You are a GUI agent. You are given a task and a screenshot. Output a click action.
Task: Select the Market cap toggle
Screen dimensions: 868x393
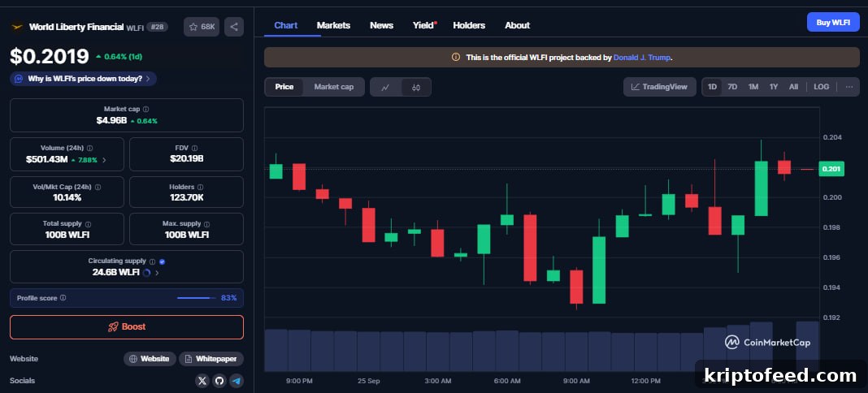tap(334, 87)
